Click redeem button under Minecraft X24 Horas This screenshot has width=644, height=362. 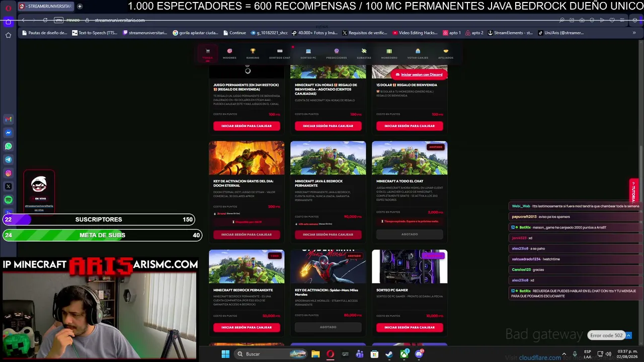pos(328,126)
